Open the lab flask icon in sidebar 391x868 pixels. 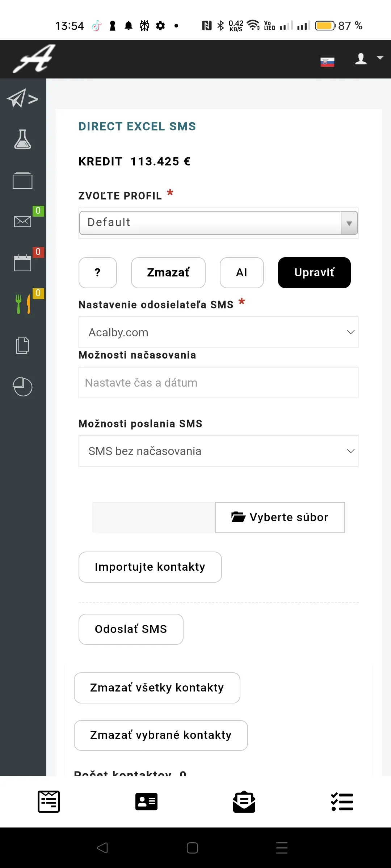pyautogui.click(x=22, y=139)
